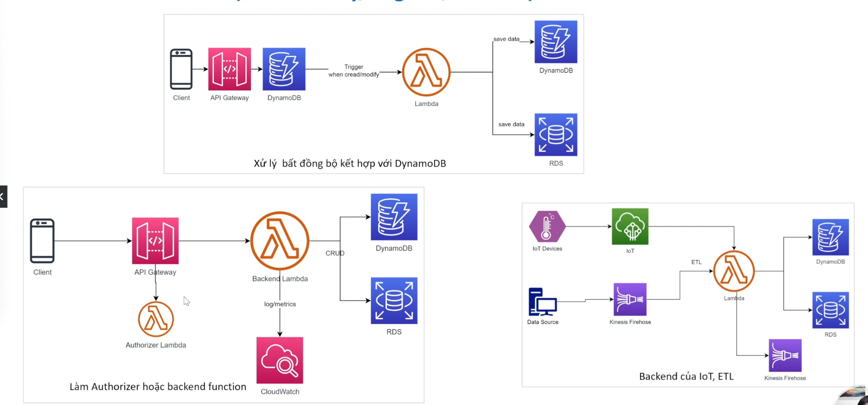Select the API Gateway icon above Authorizer Lambda
The width and height of the screenshot is (868, 405).
(x=155, y=241)
